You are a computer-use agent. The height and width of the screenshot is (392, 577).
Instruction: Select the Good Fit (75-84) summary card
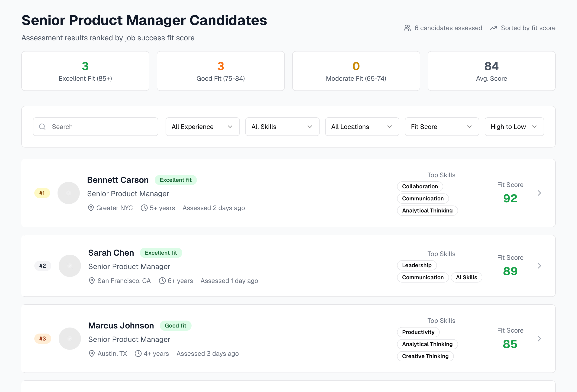tap(221, 71)
